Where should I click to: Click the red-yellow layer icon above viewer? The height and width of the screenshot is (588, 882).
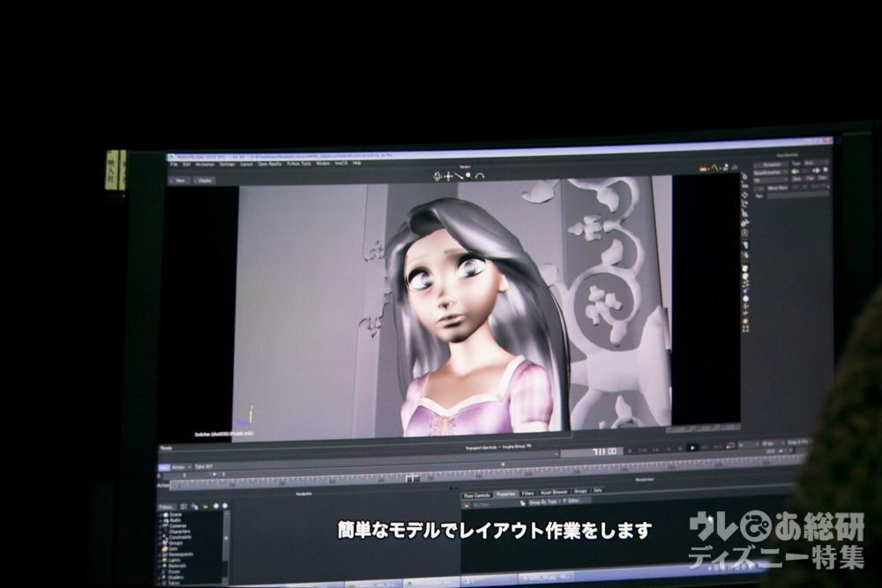click(x=703, y=168)
